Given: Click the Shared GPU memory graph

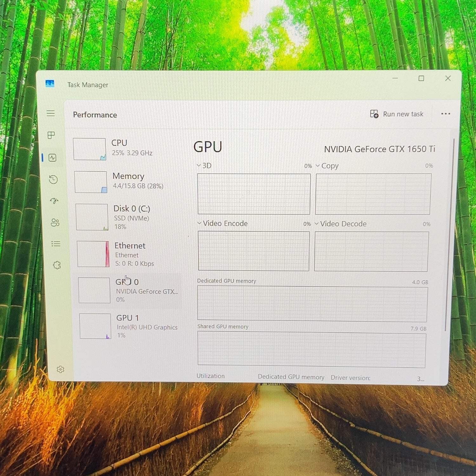Looking at the screenshot, I should (x=312, y=349).
